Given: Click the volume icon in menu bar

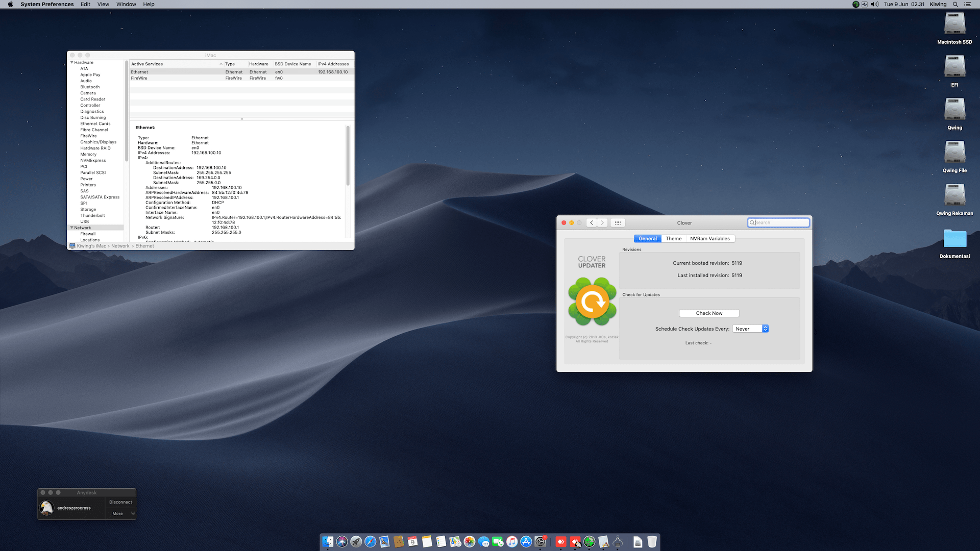Looking at the screenshot, I should pyautogui.click(x=874, y=4).
